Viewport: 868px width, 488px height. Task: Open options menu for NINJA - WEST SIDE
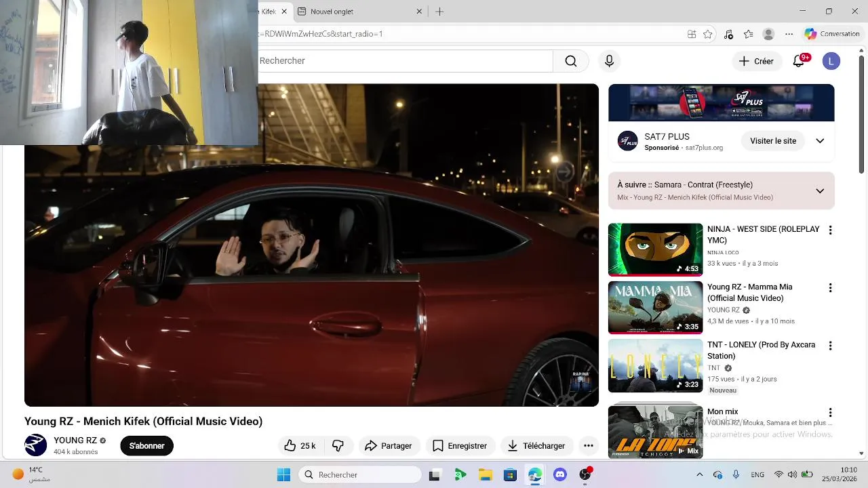point(830,230)
